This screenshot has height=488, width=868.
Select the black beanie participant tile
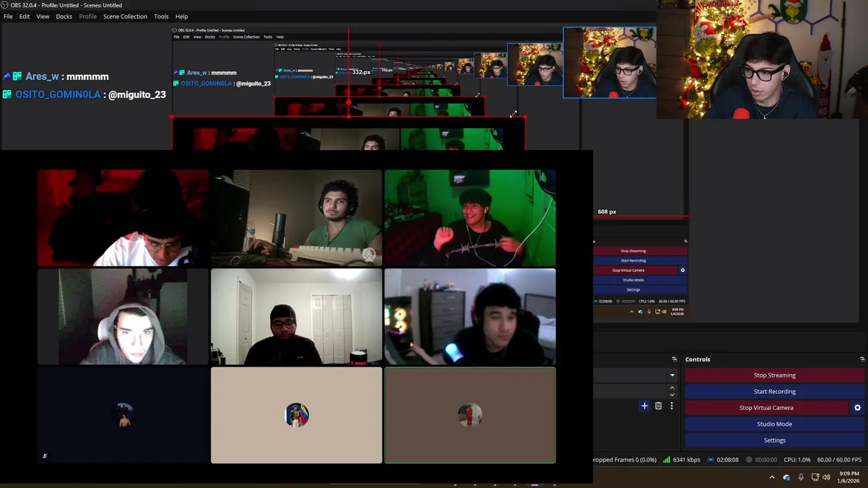(296, 317)
